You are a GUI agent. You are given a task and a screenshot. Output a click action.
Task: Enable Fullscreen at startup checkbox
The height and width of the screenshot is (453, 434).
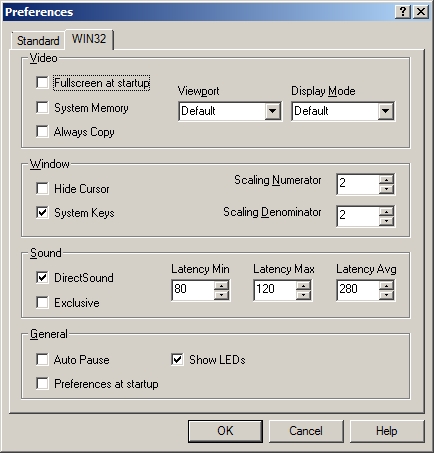point(42,83)
